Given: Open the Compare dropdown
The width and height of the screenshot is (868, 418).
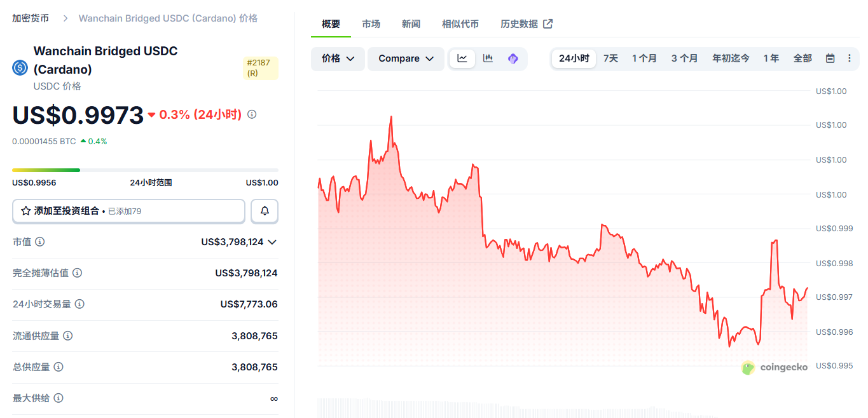Looking at the screenshot, I should point(406,58).
